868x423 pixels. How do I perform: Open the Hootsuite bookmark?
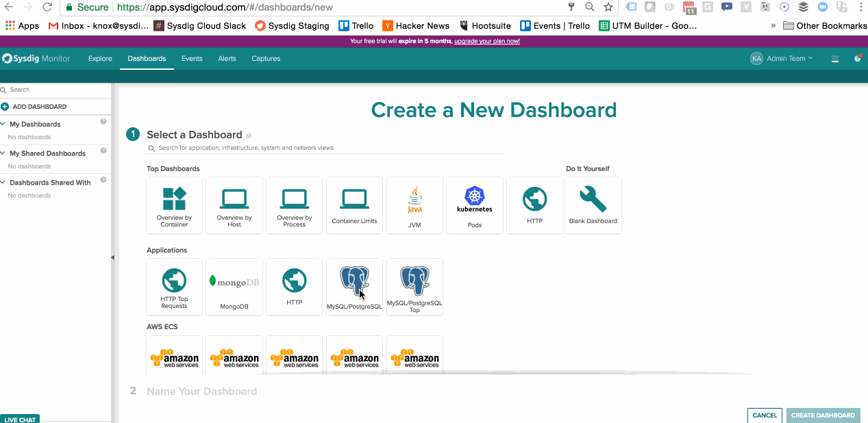click(486, 25)
